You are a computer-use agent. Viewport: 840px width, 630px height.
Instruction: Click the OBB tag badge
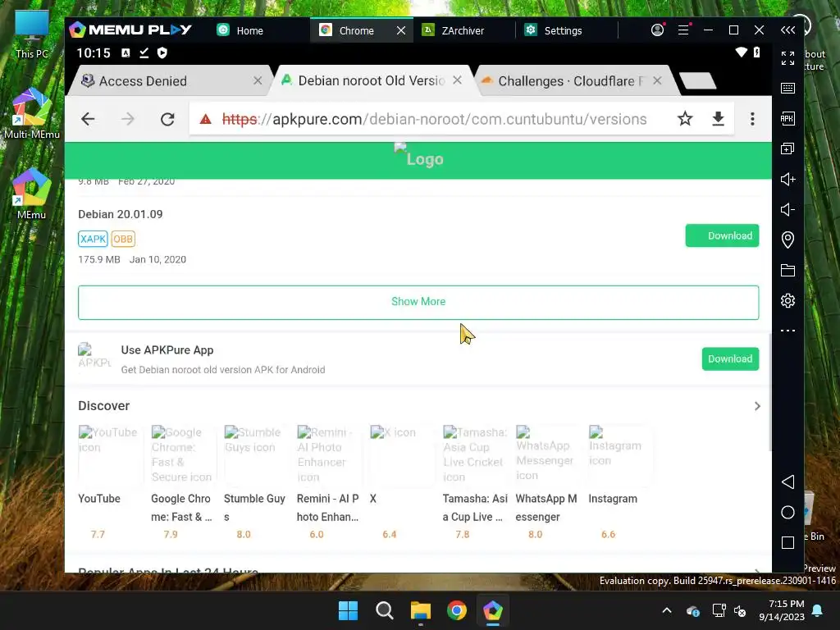pos(123,239)
